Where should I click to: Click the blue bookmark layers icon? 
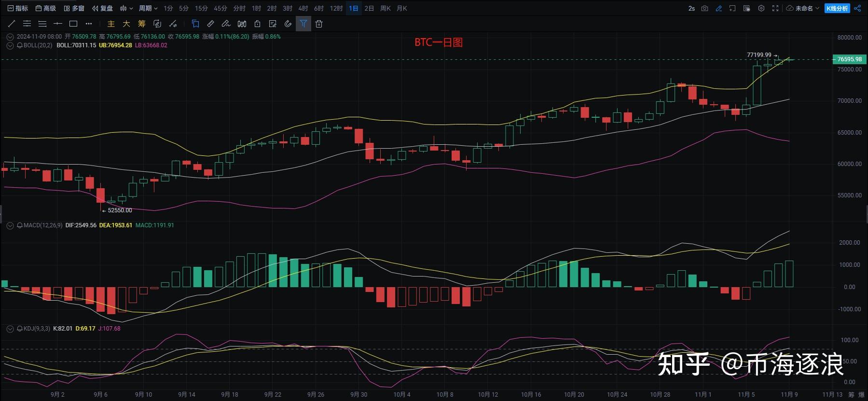[x=195, y=24]
